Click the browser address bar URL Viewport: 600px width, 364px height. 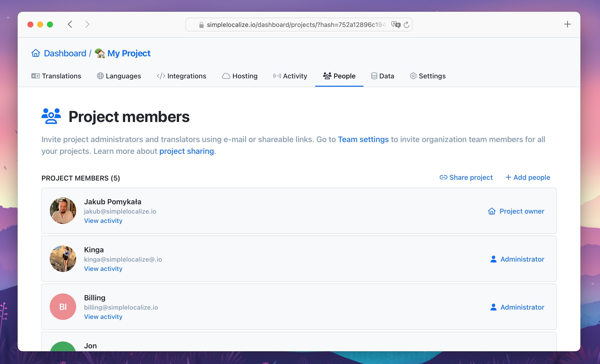[296, 25]
